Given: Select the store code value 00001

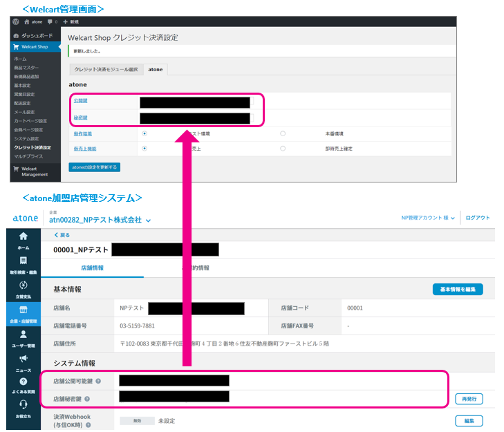Looking at the screenshot, I should coord(355,308).
